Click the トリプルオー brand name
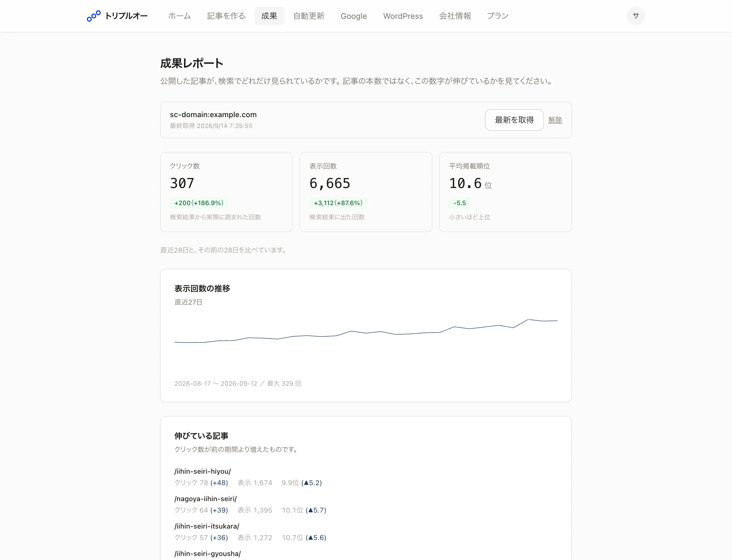 tap(126, 16)
